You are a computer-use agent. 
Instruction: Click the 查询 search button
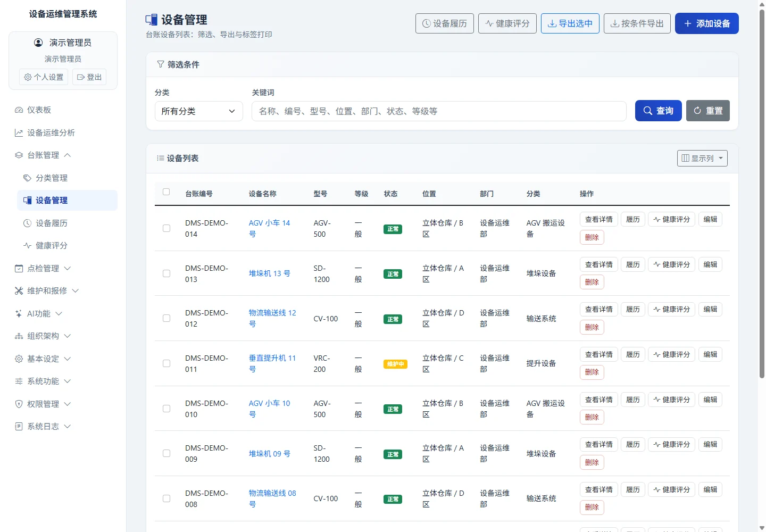[659, 111]
